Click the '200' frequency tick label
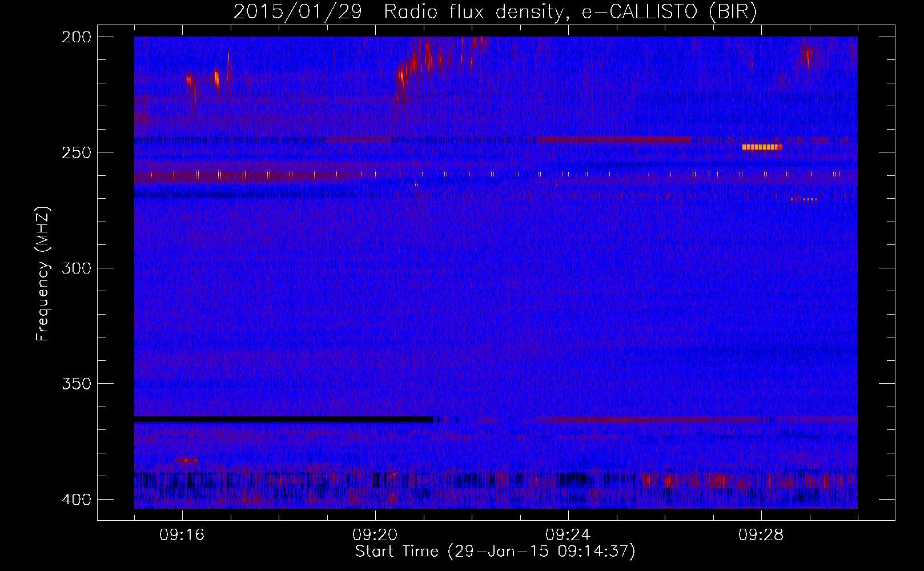This screenshot has width=924, height=571. point(76,37)
